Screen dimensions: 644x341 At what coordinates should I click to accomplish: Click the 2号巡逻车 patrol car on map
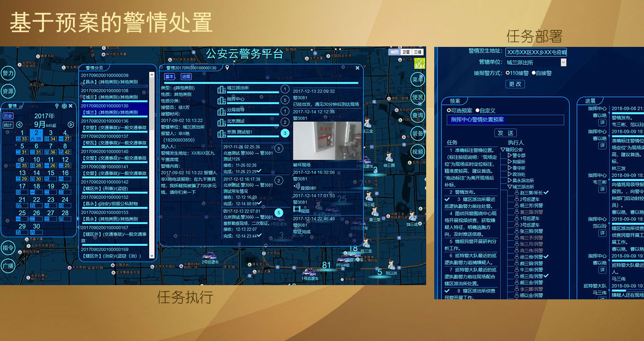tap(208, 257)
